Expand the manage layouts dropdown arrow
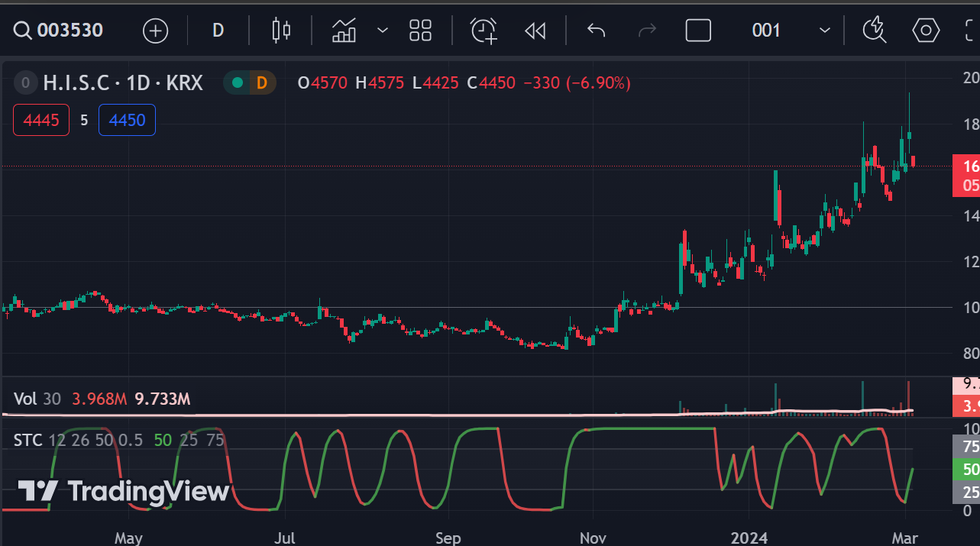Viewport: 980px width, 546px height. tap(825, 31)
